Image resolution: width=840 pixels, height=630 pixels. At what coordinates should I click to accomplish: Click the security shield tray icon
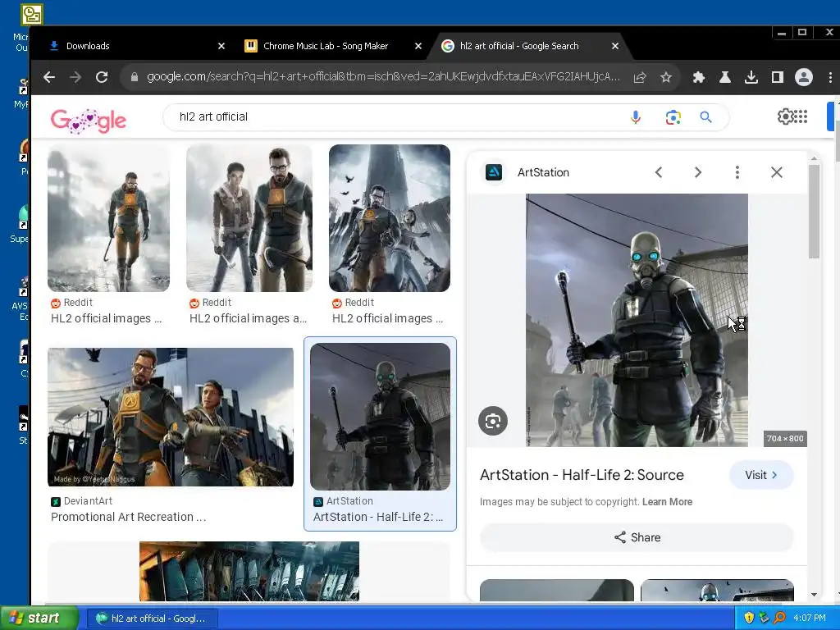(x=749, y=619)
